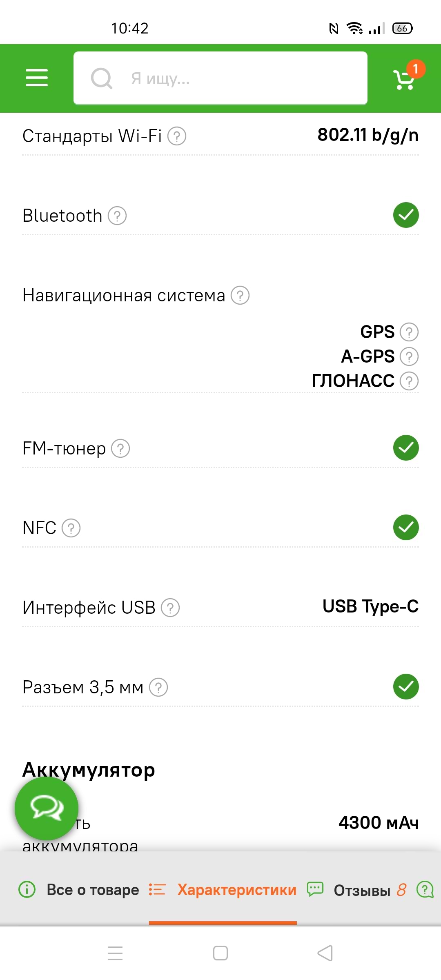Open the live chat bubble
Image resolution: width=441 pixels, height=980 pixels.
pos(47,808)
